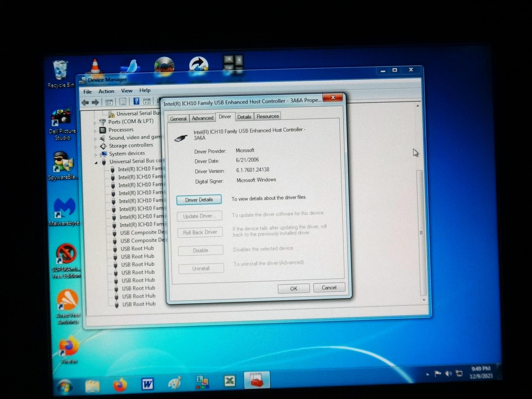Click Device Manager scrollbar up arrow

tap(418, 105)
